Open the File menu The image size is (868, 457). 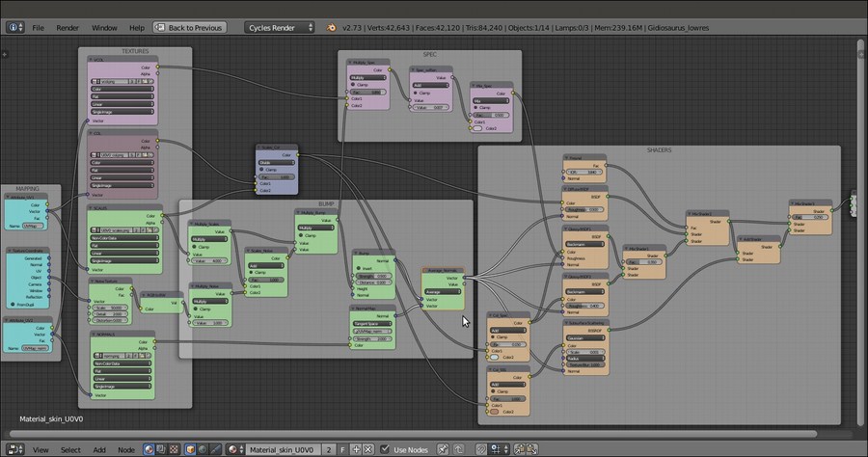point(39,28)
